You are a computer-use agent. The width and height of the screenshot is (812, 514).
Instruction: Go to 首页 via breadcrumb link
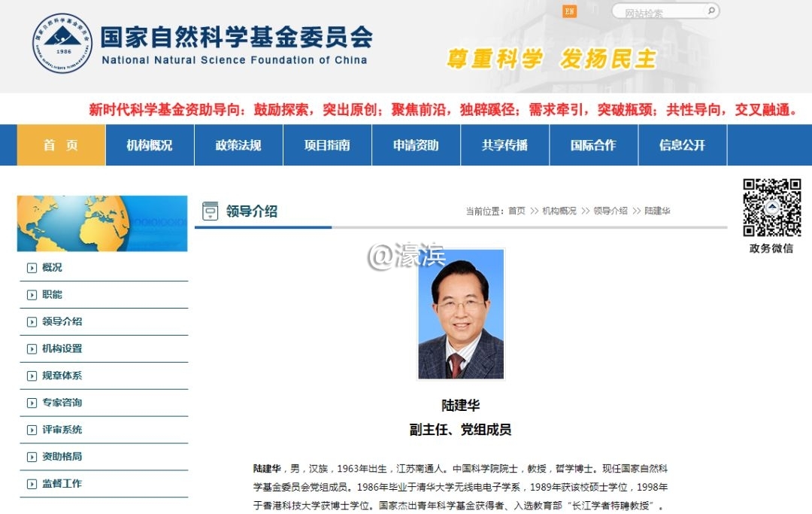517,211
